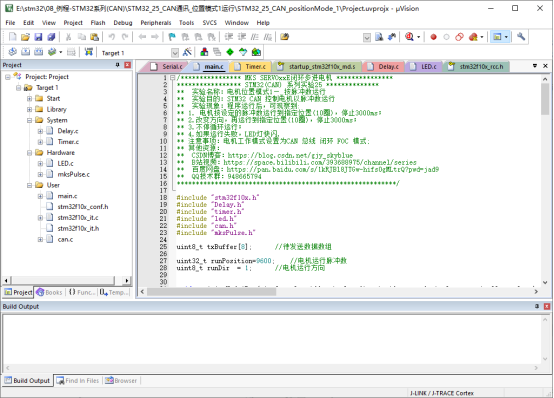Click the runPosition value 9600 in code
The width and height of the screenshot is (554, 398).
click(x=264, y=261)
